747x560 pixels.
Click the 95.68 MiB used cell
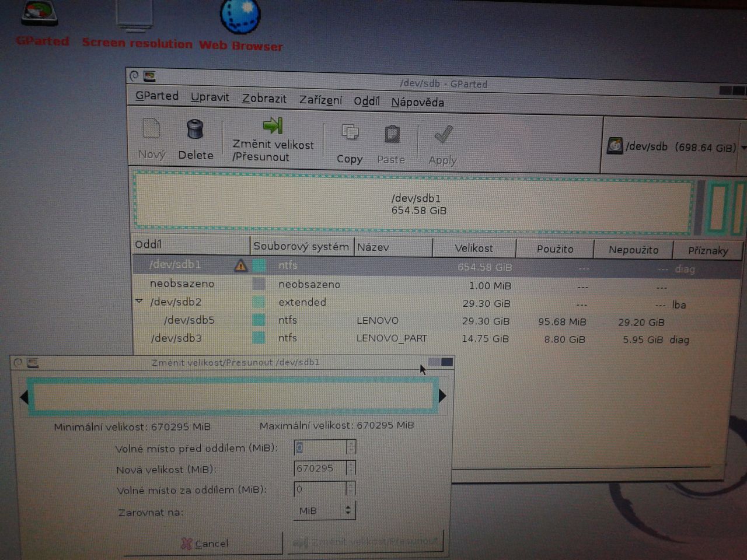coord(562,321)
